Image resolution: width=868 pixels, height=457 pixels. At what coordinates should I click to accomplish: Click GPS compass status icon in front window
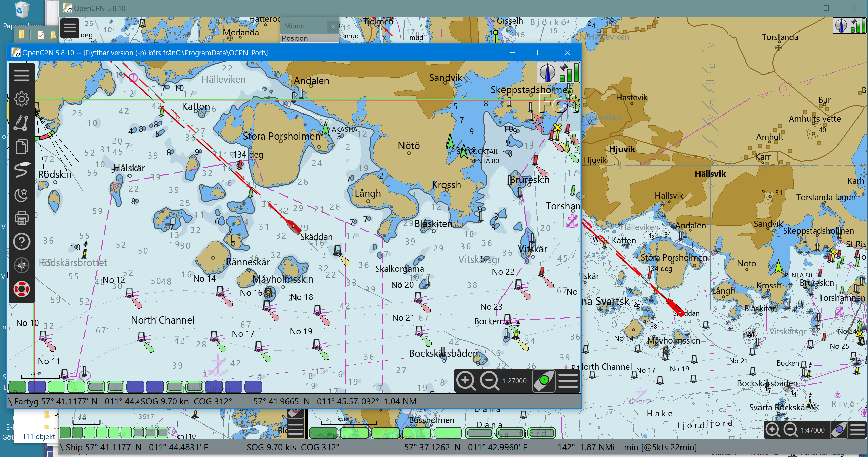point(558,72)
